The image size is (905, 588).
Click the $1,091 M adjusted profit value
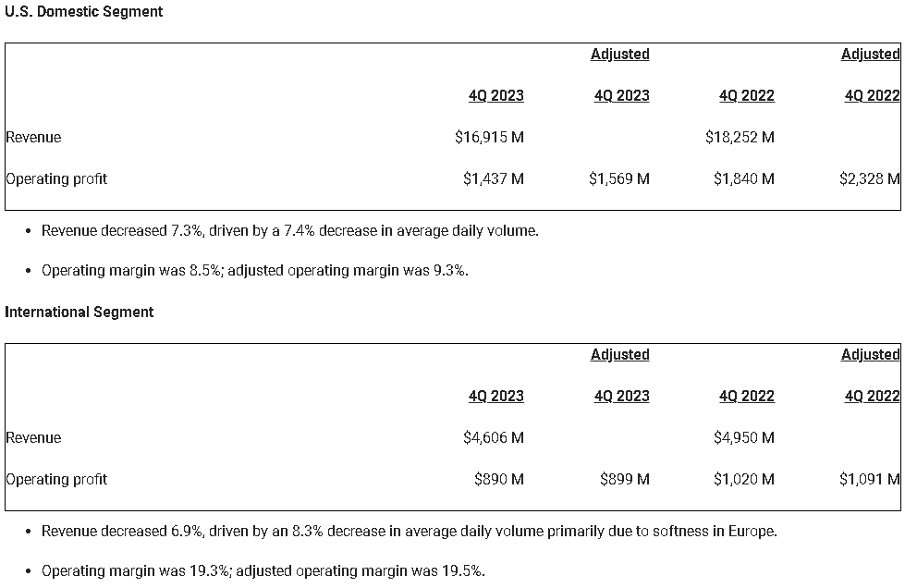pyautogui.click(x=869, y=480)
